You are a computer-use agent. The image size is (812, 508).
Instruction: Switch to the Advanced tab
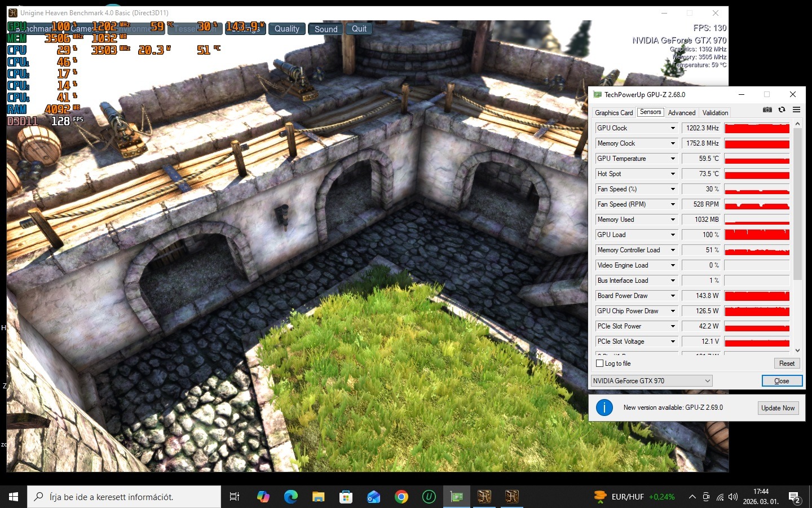(x=682, y=113)
